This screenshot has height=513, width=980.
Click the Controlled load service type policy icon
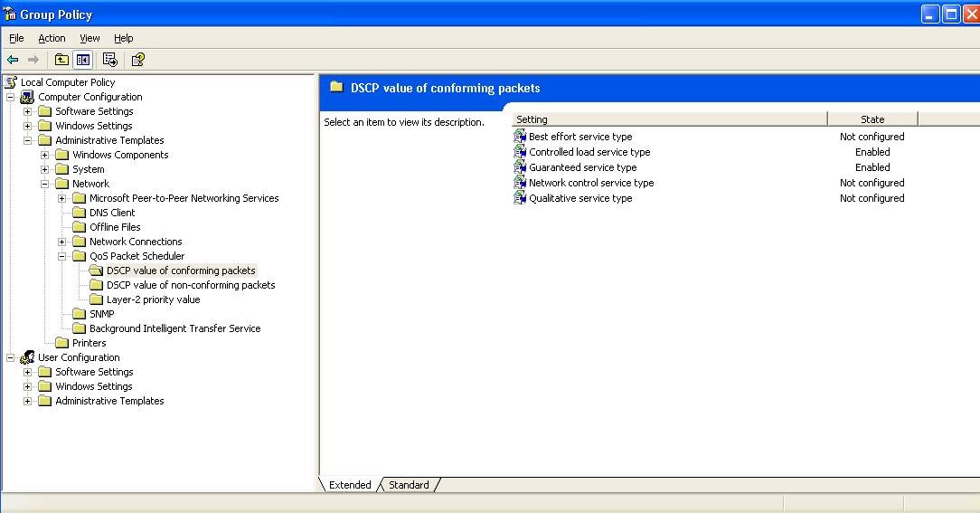click(x=520, y=152)
